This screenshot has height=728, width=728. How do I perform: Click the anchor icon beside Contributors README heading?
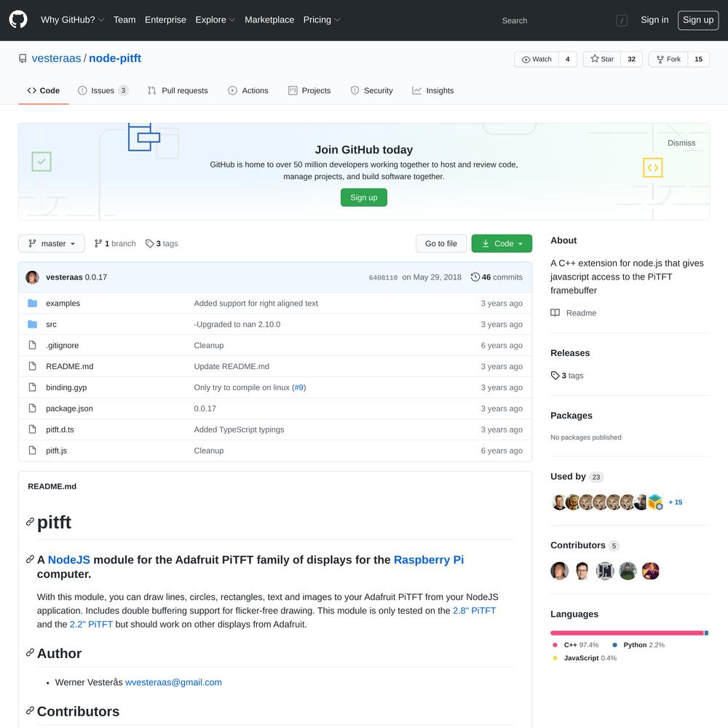pyautogui.click(x=30, y=711)
